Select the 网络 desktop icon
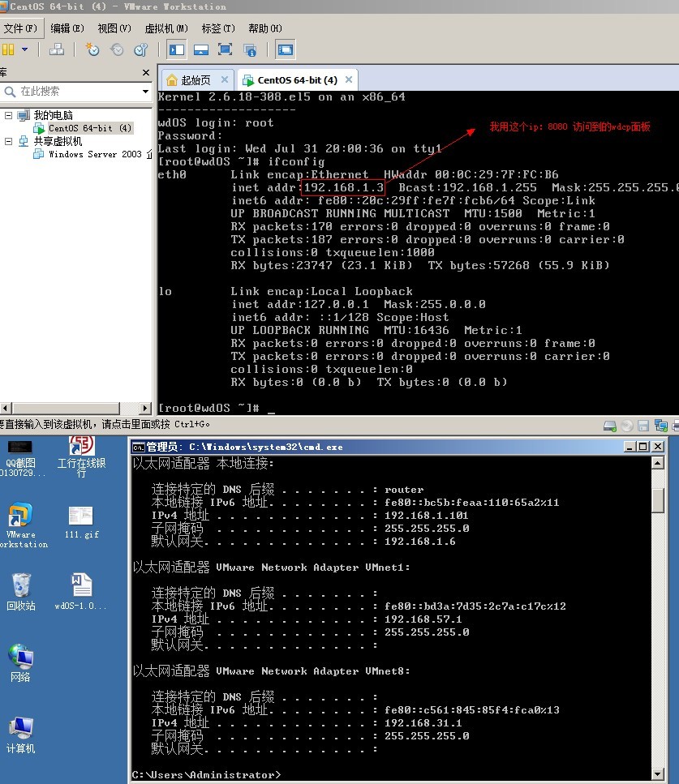The image size is (679, 784). (x=20, y=663)
